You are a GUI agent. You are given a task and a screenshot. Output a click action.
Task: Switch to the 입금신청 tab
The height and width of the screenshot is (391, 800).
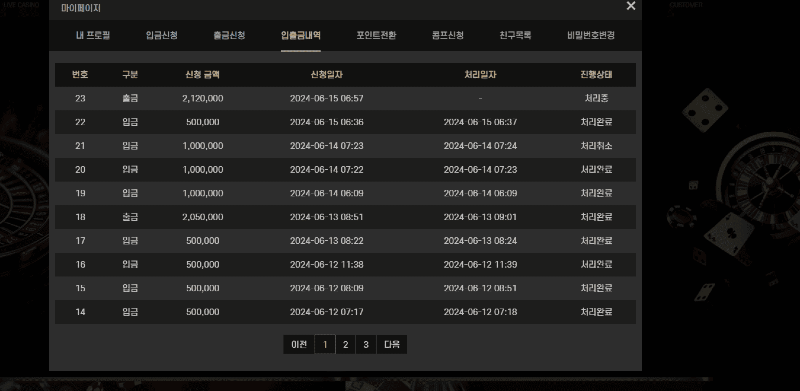coord(161,35)
